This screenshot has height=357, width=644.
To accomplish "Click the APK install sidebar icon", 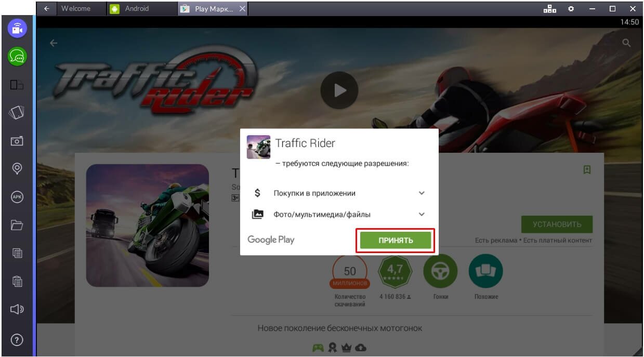I will [17, 197].
